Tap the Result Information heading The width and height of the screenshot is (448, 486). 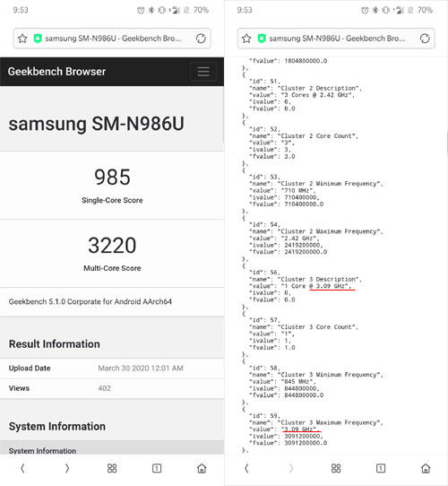[x=55, y=344]
